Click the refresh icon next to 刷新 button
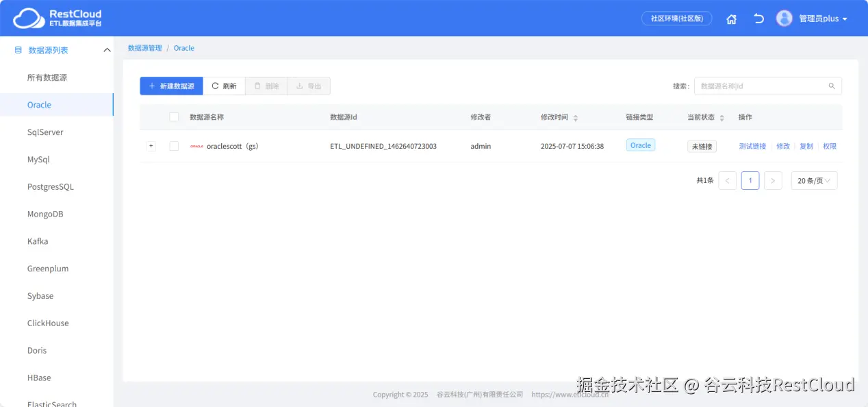This screenshot has width=868, height=407. [x=216, y=86]
